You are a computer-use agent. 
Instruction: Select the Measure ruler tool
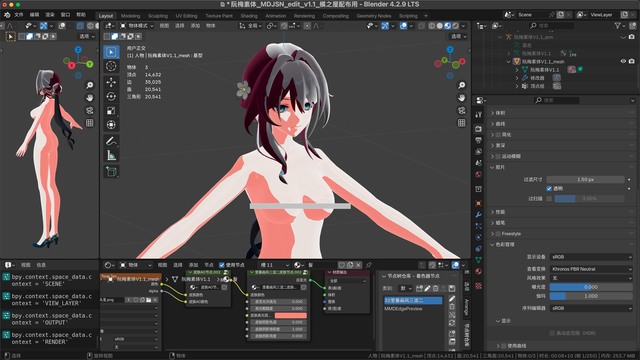(111, 156)
